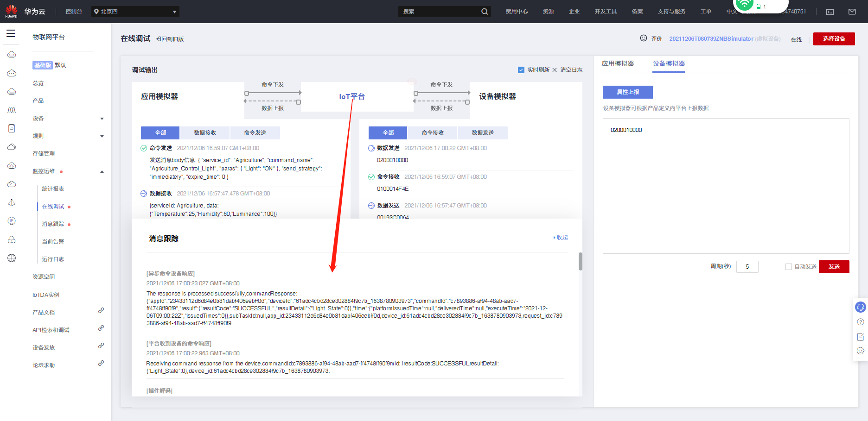Click the three-circles cluster rail icon
Viewport: 868px width, 421px height.
(x=12, y=239)
